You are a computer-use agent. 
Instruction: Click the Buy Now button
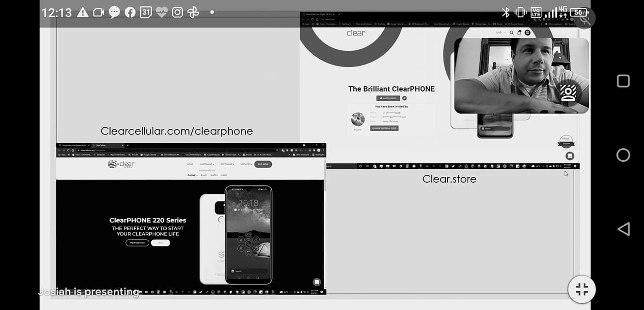pos(263,164)
